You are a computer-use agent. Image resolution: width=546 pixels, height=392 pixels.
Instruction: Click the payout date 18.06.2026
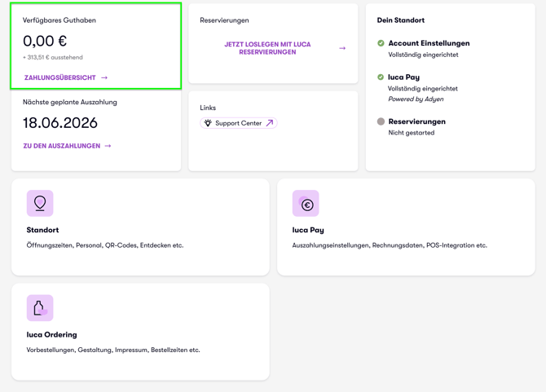(x=60, y=123)
